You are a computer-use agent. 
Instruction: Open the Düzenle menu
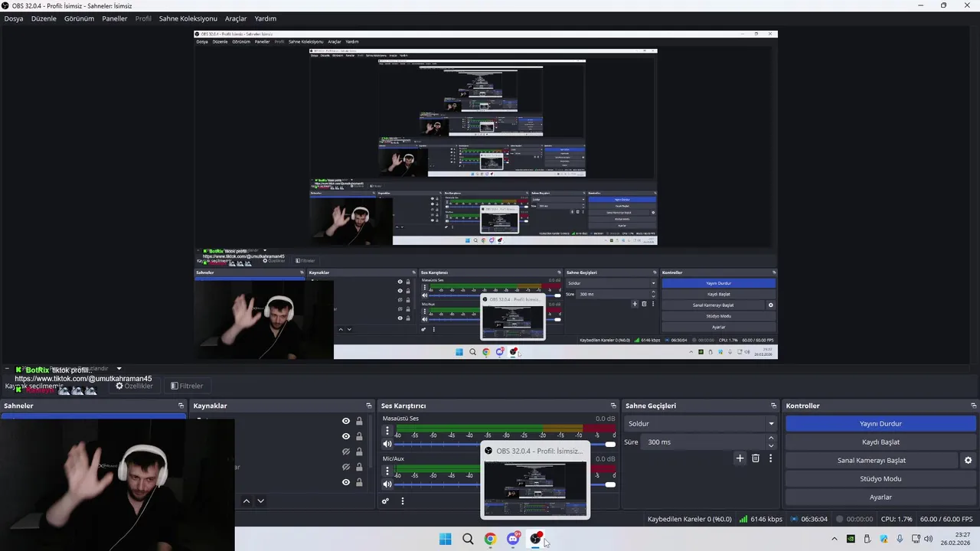pos(44,18)
